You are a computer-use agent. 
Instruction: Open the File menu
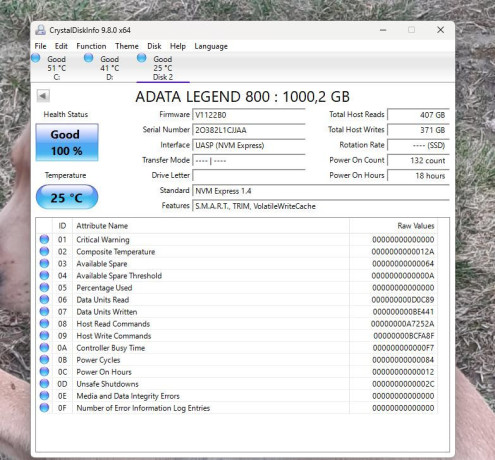pos(40,46)
